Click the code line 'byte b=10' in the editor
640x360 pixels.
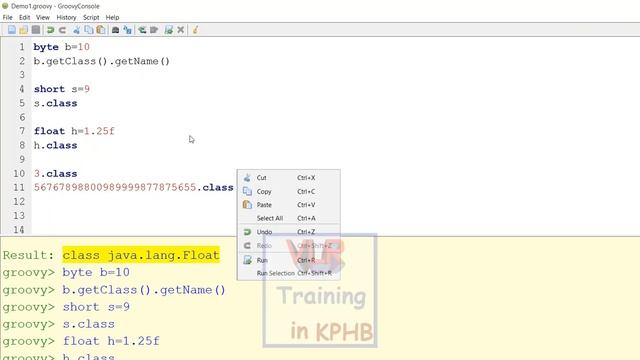click(62, 47)
